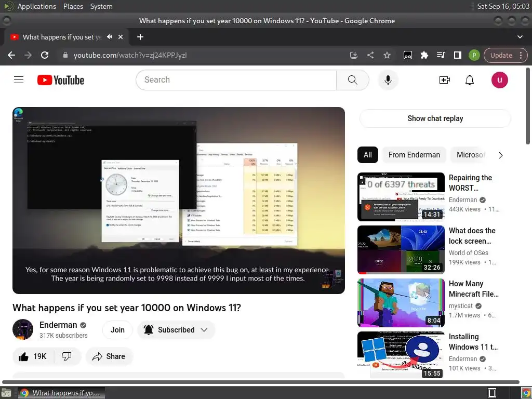This screenshot has width=532, height=399.
Task: Open the Places menu
Action: [73, 6]
